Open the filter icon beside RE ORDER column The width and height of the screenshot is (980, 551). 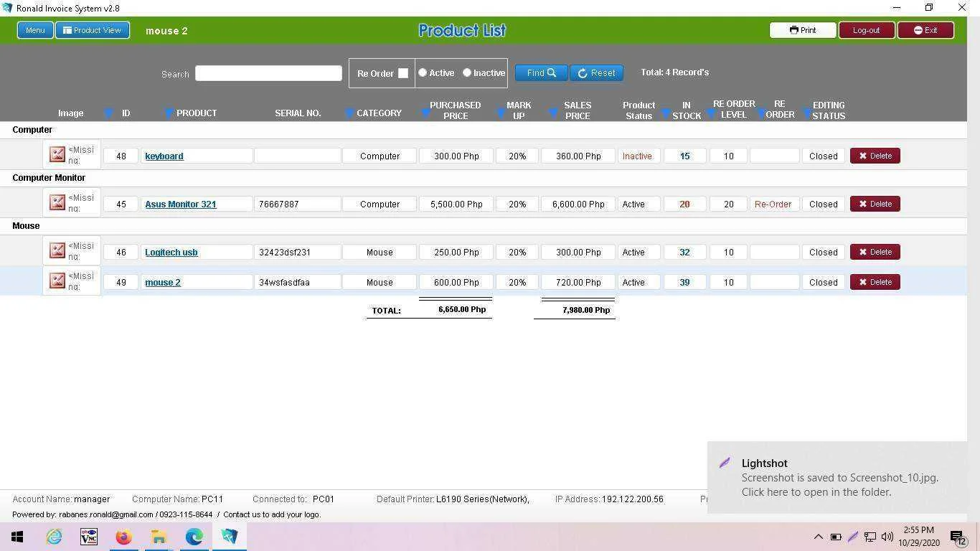click(x=762, y=113)
